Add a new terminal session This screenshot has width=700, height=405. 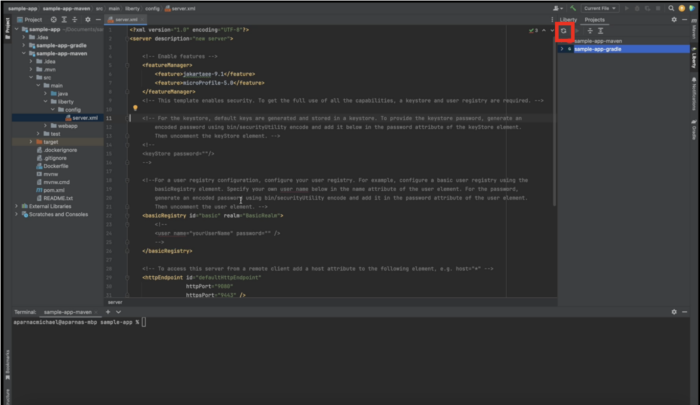click(108, 312)
